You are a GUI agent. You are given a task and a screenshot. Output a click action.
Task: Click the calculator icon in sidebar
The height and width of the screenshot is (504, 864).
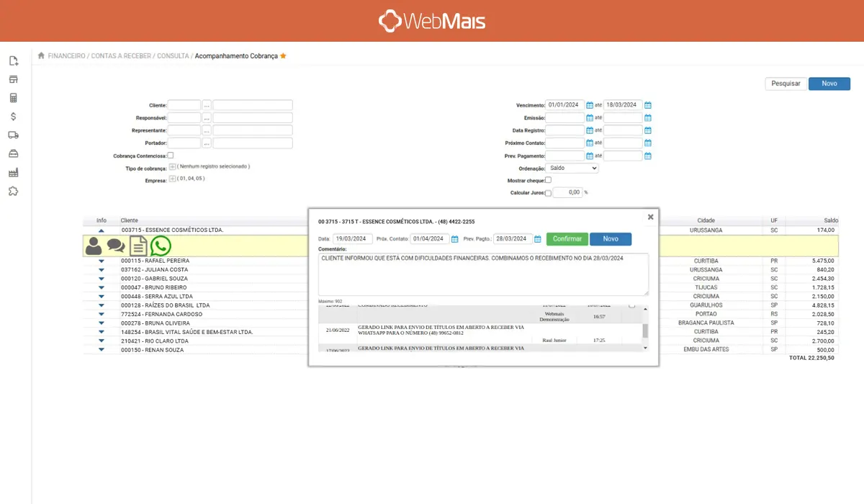[13, 97]
